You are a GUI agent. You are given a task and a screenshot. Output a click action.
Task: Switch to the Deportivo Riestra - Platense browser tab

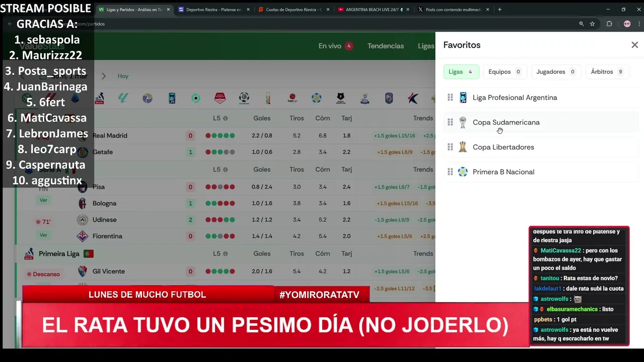(x=213, y=10)
